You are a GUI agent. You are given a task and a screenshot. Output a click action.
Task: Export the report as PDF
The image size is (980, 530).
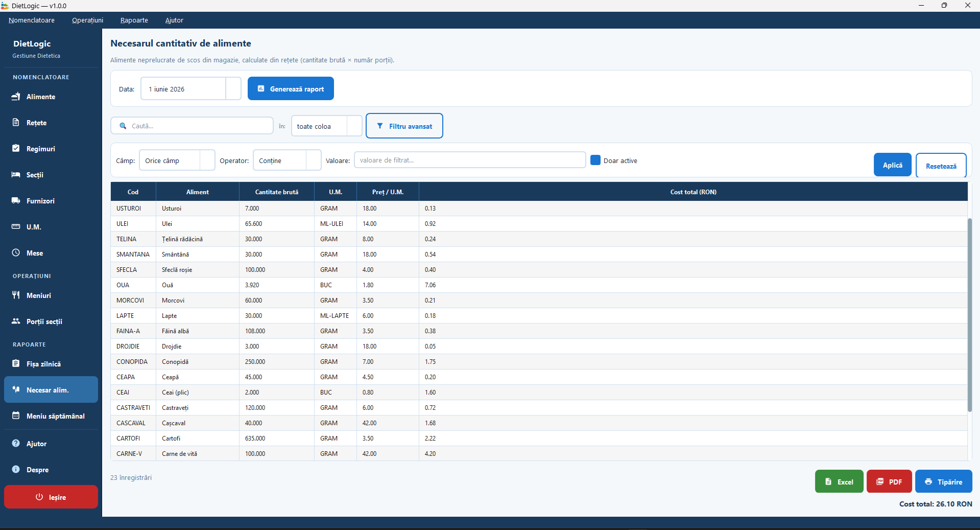point(889,481)
